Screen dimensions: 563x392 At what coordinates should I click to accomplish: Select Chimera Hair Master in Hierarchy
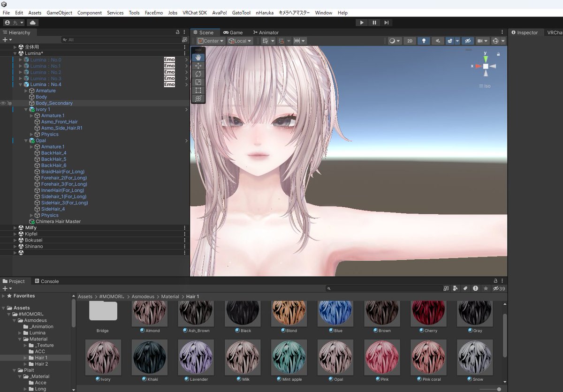click(x=58, y=221)
